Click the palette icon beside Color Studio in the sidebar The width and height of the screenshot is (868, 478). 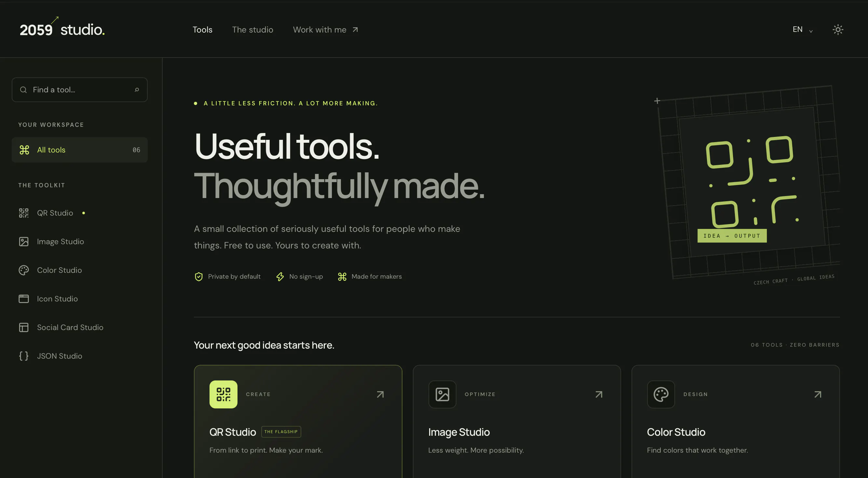click(23, 270)
